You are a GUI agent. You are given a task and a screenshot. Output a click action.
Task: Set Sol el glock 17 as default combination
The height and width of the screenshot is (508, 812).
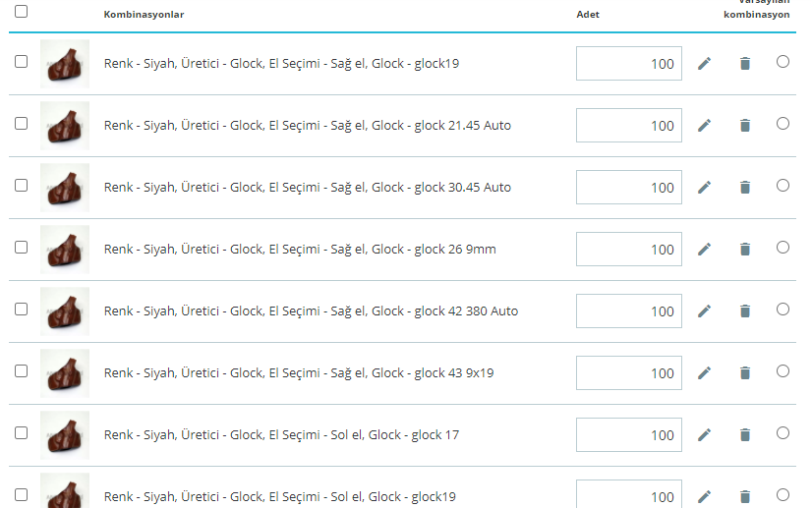(x=783, y=433)
